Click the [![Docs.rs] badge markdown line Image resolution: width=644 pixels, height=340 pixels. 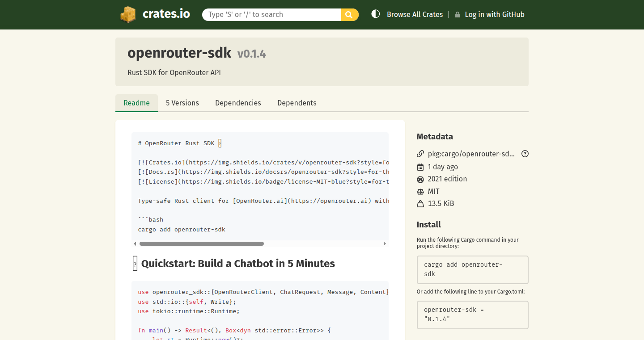point(263,172)
